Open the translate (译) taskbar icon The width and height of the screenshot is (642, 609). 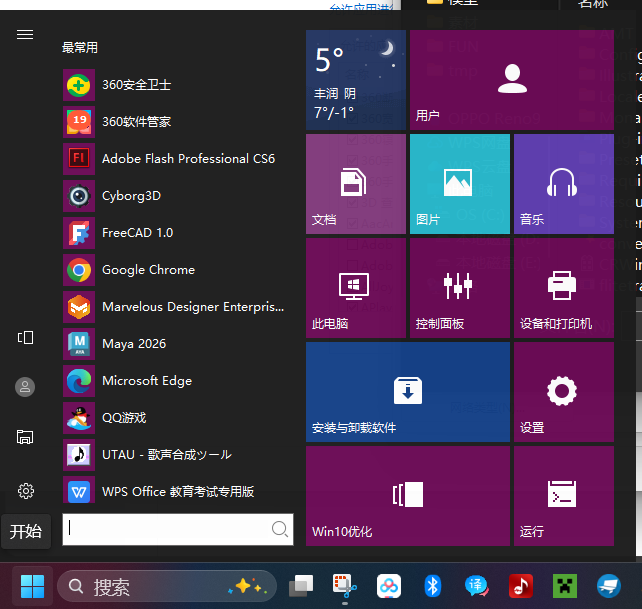477,586
